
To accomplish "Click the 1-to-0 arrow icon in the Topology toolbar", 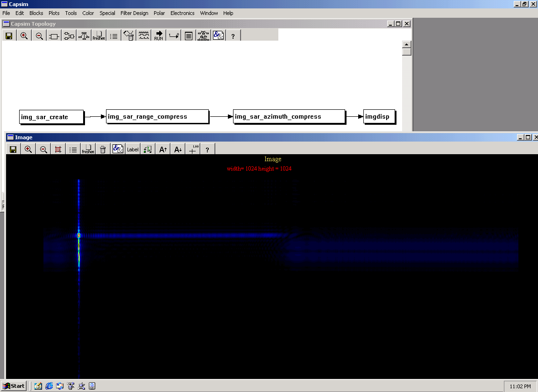I will [x=174, y=36].
